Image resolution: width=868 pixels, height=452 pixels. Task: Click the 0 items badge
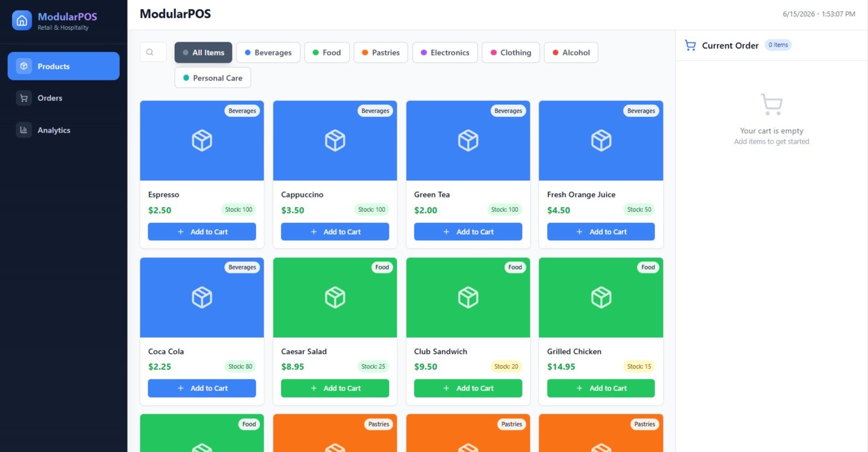click(x=778, y=45)
